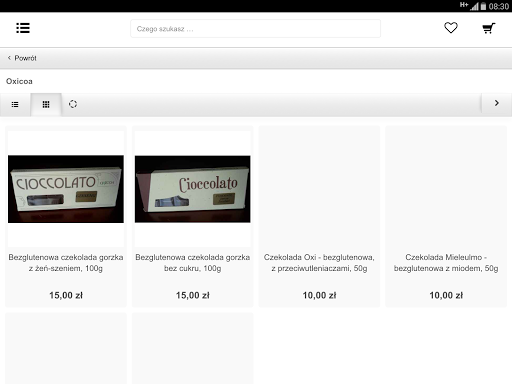Image resolution: width=512 pixels, height=384 pixels.
Task: Open Czekolada Mieleulmo z miodem title
Action: [446, 263]
